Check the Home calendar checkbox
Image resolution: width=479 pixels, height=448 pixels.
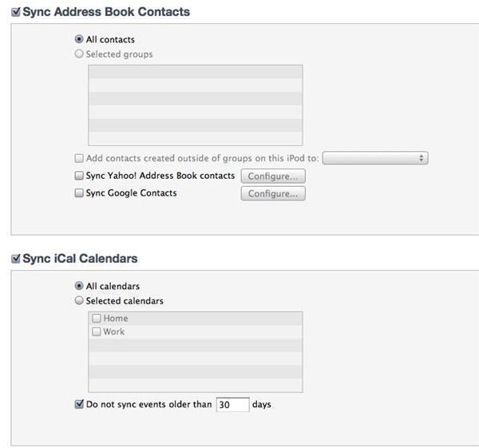pyautogui.click(x=97, y=318)
